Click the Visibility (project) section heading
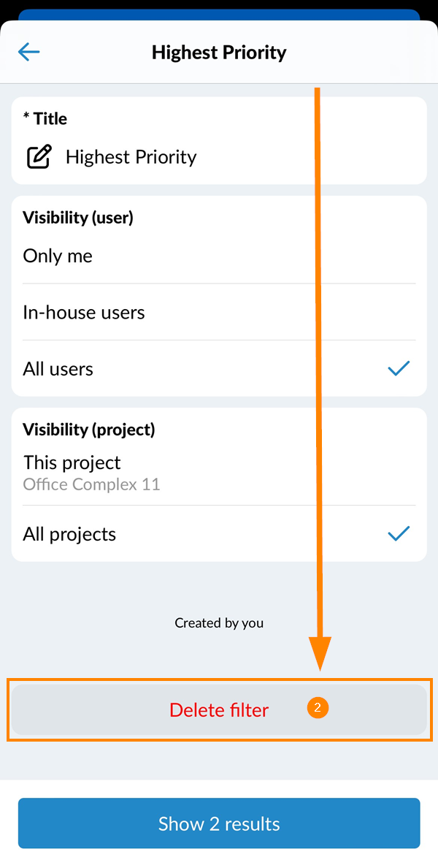Viewport: 438px width, 868px height. [89, 429]
